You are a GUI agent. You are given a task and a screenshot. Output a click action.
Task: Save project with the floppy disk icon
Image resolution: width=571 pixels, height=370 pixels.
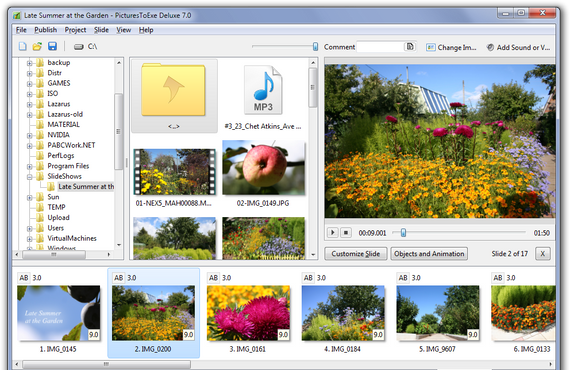coord(52,46)
